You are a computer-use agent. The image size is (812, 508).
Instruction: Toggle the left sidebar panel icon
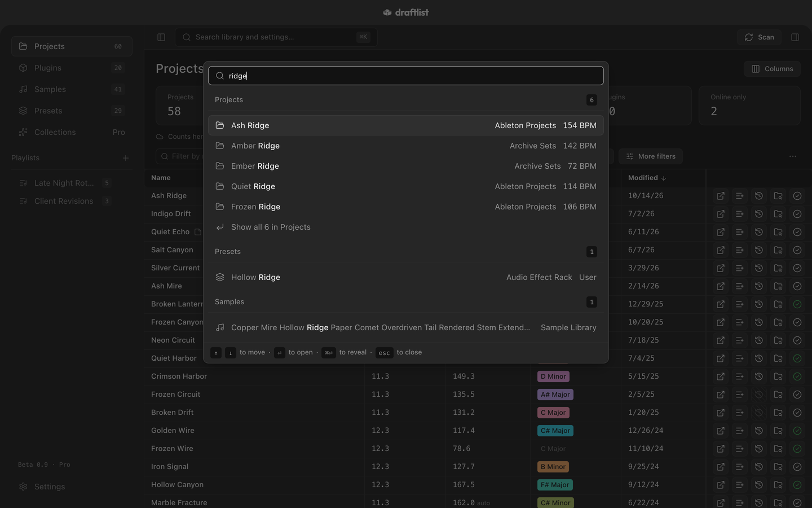161,37
